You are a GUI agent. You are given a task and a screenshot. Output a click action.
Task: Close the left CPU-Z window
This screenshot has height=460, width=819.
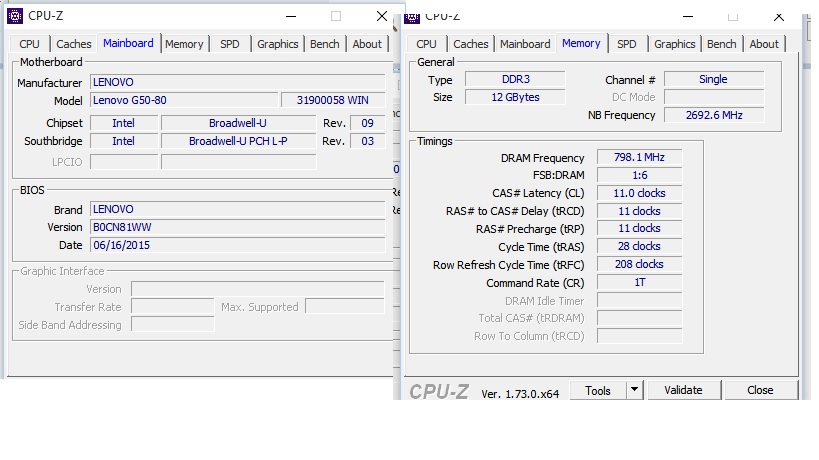click(x=382, y=16)
